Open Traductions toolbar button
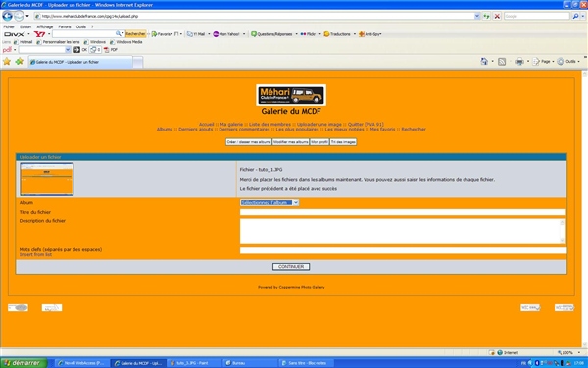The width and height of the screenshot is (588, 368). 337,34
